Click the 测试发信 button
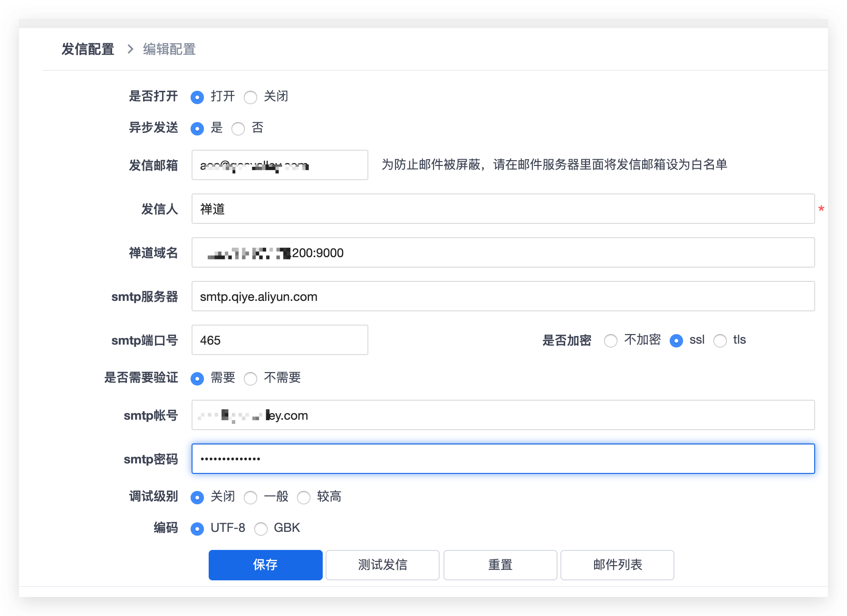 (383, 565)
